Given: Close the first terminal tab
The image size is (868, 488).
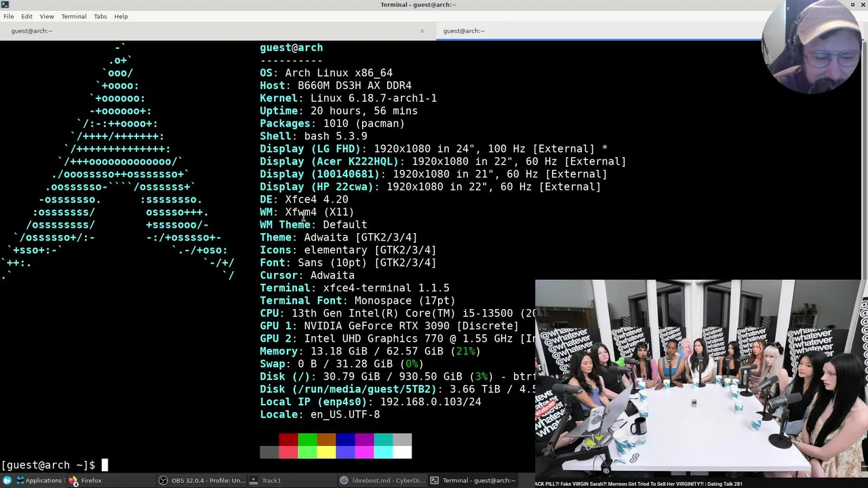Looking at the screenshot, I should point(422,30).
